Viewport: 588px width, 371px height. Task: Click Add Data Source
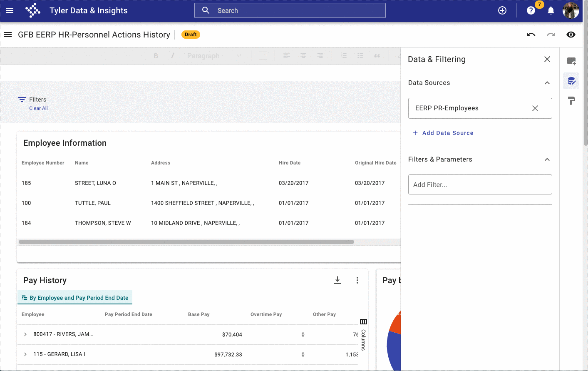point(443,133)
